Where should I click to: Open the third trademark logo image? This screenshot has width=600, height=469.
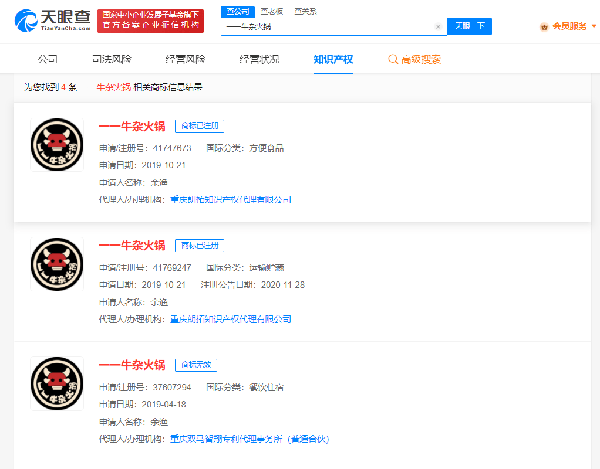tap(57, 382)
